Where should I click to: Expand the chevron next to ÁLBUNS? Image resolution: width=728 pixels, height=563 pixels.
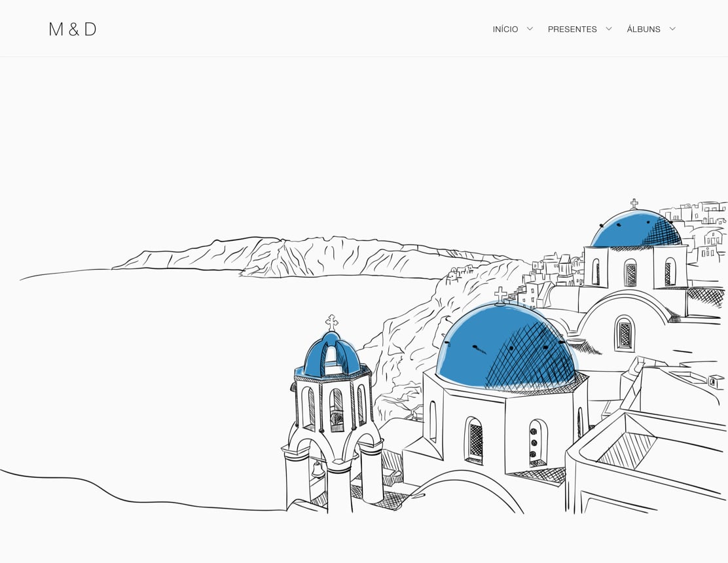pos(672,29)
